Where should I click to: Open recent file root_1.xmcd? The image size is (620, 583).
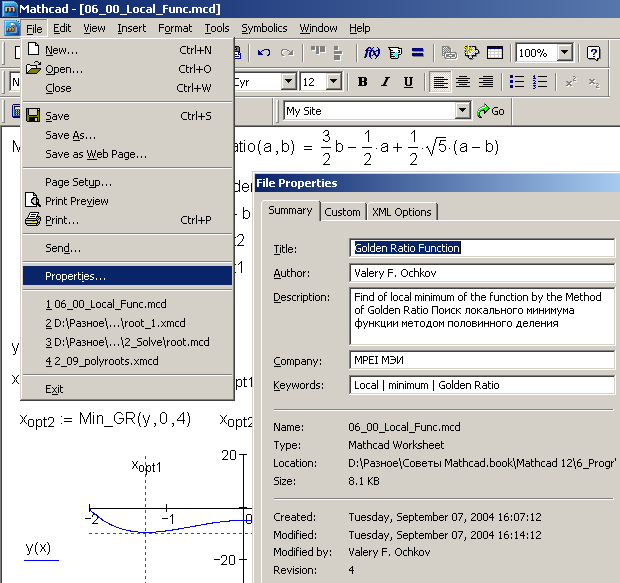point(127,323)
